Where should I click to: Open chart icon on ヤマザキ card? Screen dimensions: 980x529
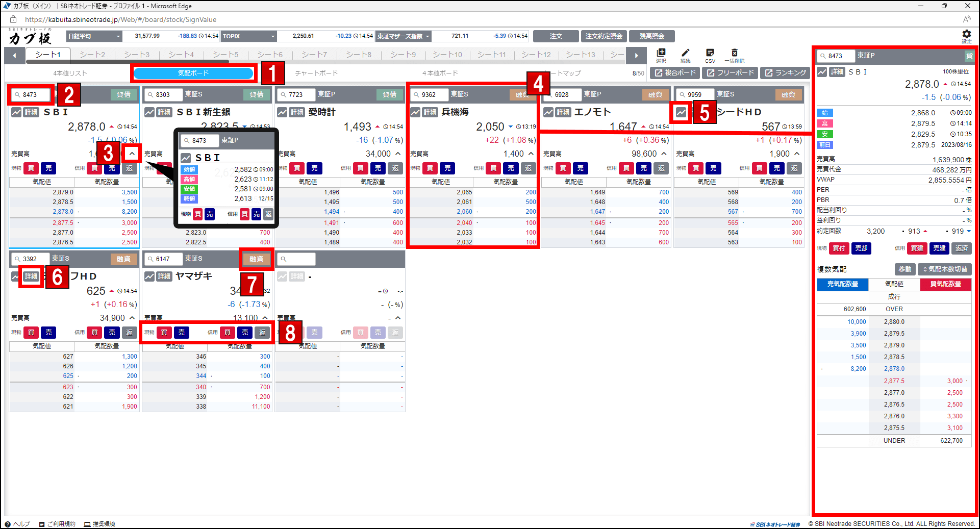click(149, 276)
